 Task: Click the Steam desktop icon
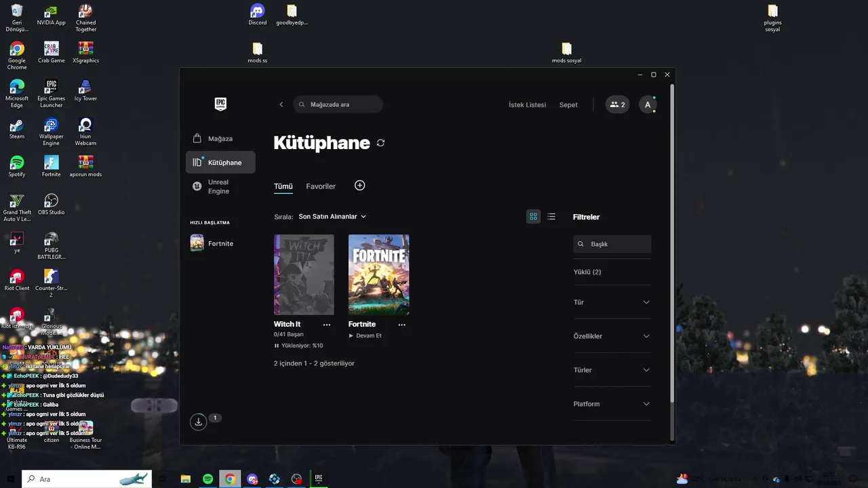pyautogui.click(x=17, y=129)
